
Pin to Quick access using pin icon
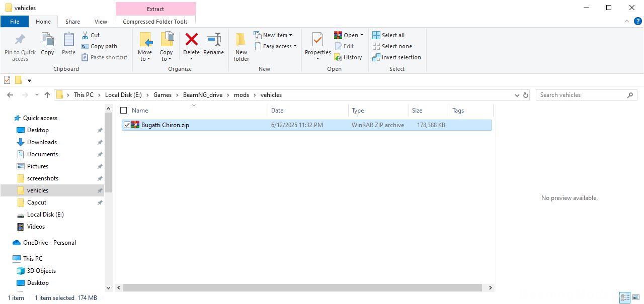(x=20, y=40)
